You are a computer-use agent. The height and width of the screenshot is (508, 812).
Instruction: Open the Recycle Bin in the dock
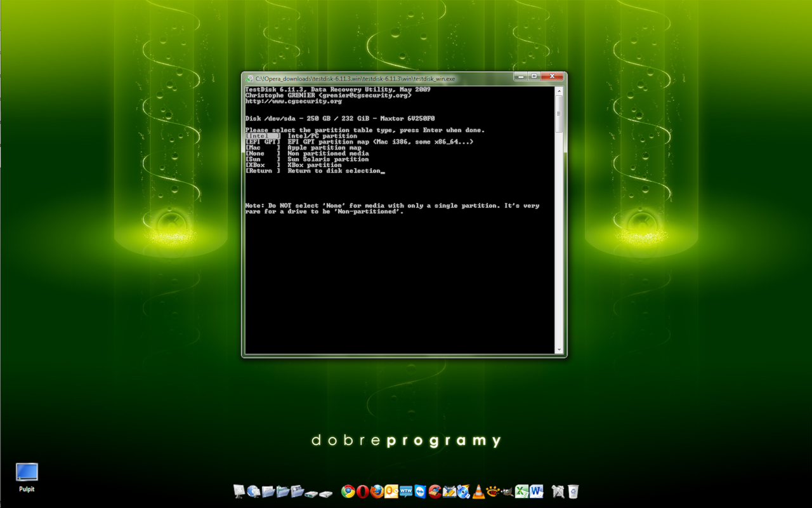point(573,491)
